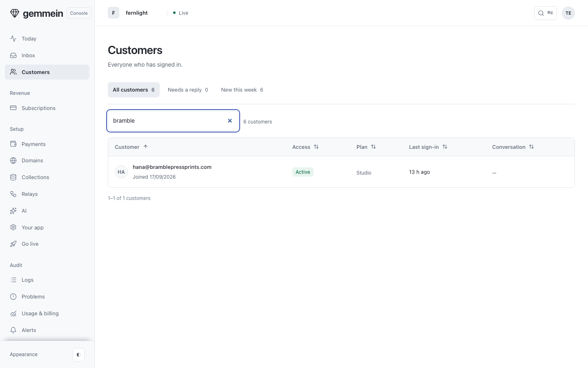Viewport: 588px width, 368px height.
Task: Open the Subscriptions card icon
Action: [x=13, y=108]
